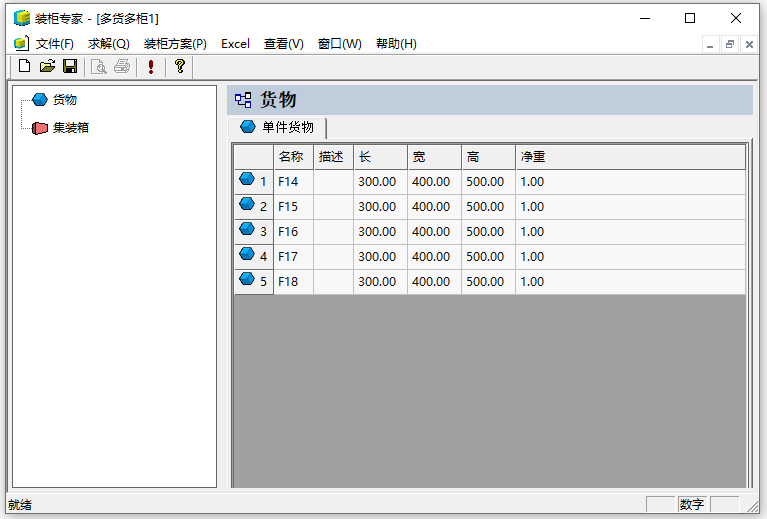This screenshot has height=519, width=767.
Task: Click the 1.00 net weight cell of F17
Action: [631, 257]
